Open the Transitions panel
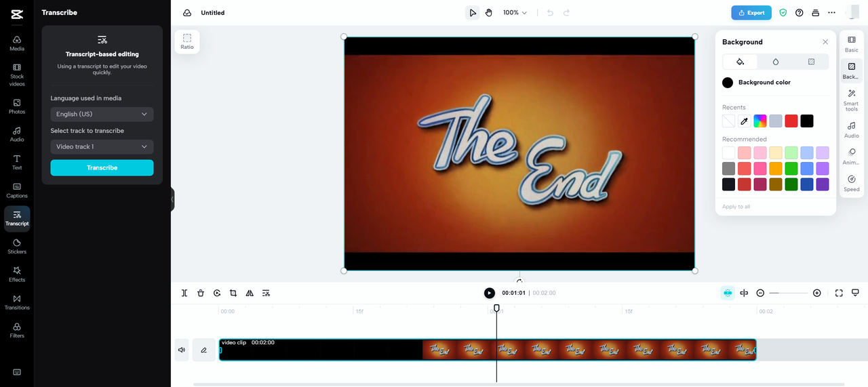 17,302
